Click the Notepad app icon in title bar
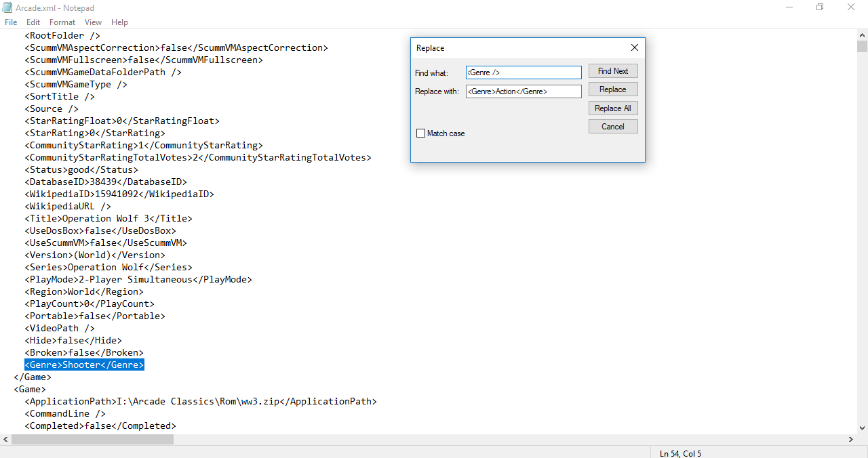 [x=8, y=7]
